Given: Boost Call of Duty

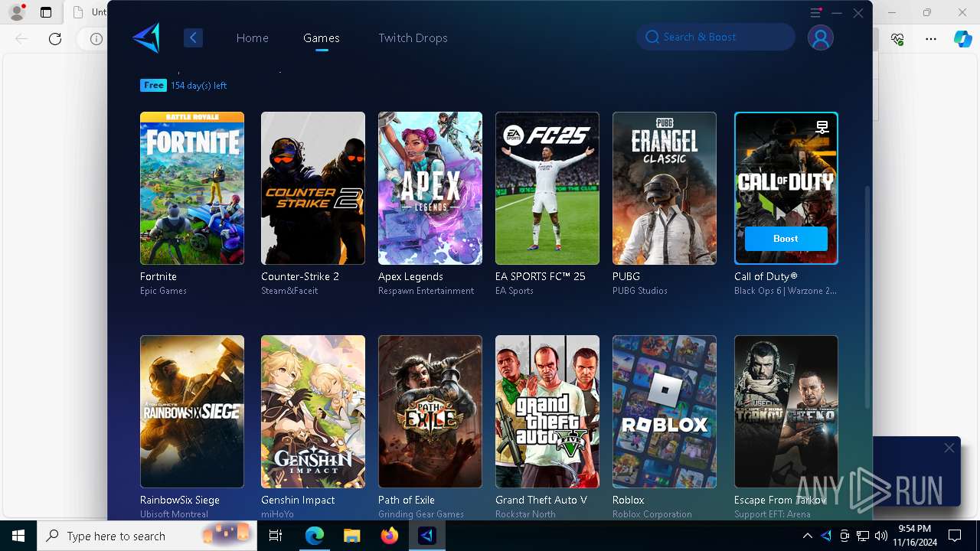Looking at the screenshot, I should click(x=786, y=239).
